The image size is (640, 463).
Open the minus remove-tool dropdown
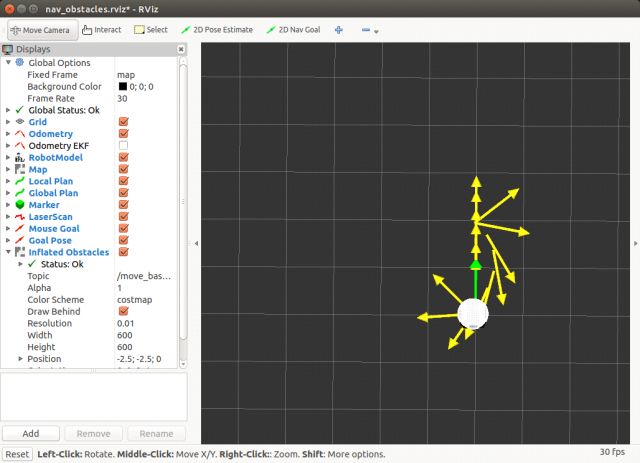(368, 31)
